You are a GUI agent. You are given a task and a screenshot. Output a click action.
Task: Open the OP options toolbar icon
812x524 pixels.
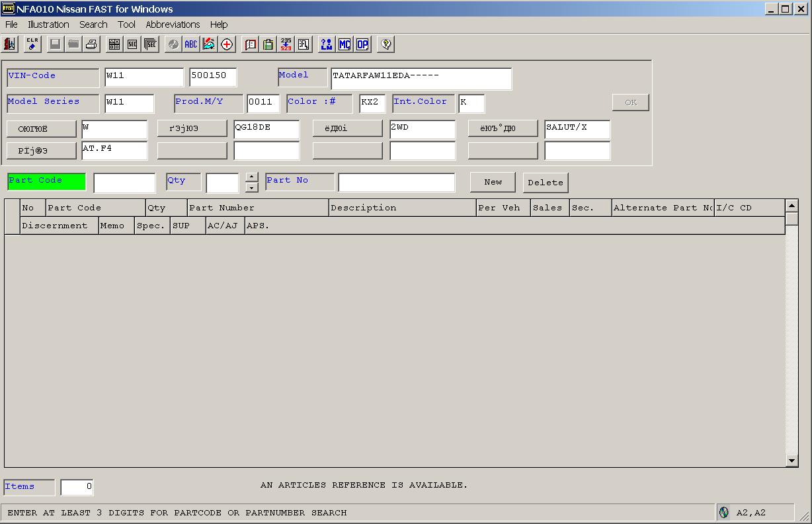[362, 44]
